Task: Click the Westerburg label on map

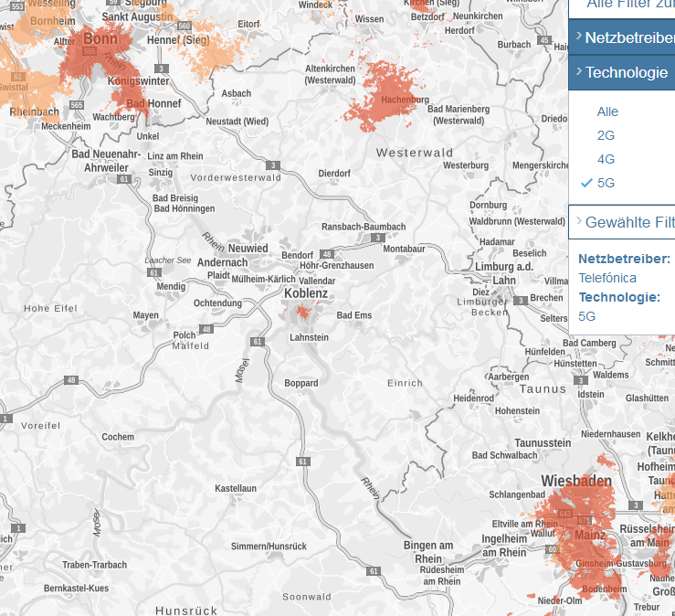Action: coord(466,165)
